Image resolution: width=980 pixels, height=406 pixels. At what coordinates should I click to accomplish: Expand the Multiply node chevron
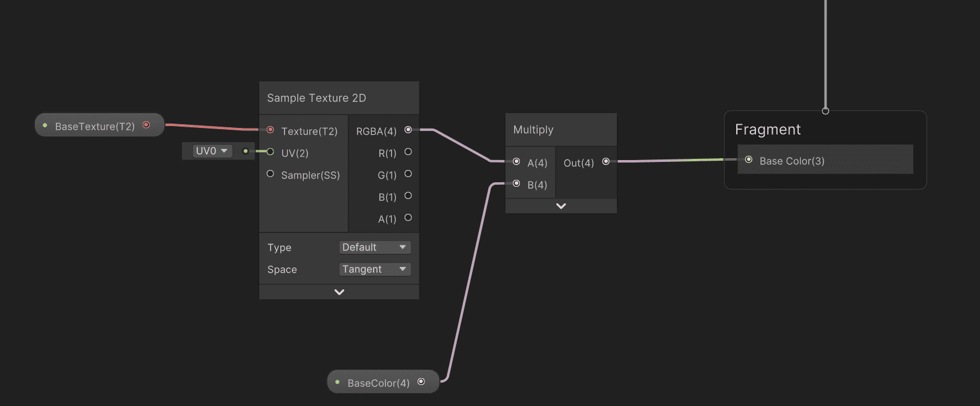click(561, 206)
